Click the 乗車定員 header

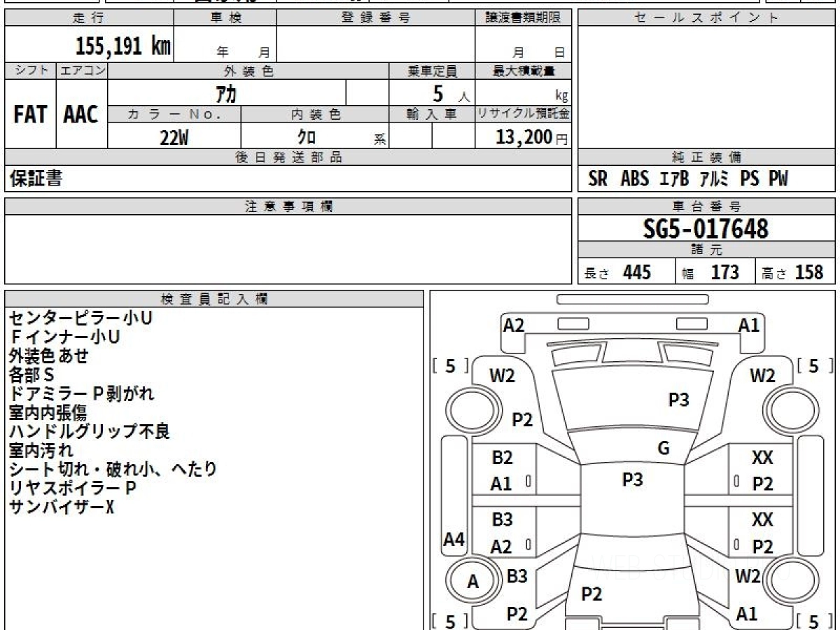432,71
